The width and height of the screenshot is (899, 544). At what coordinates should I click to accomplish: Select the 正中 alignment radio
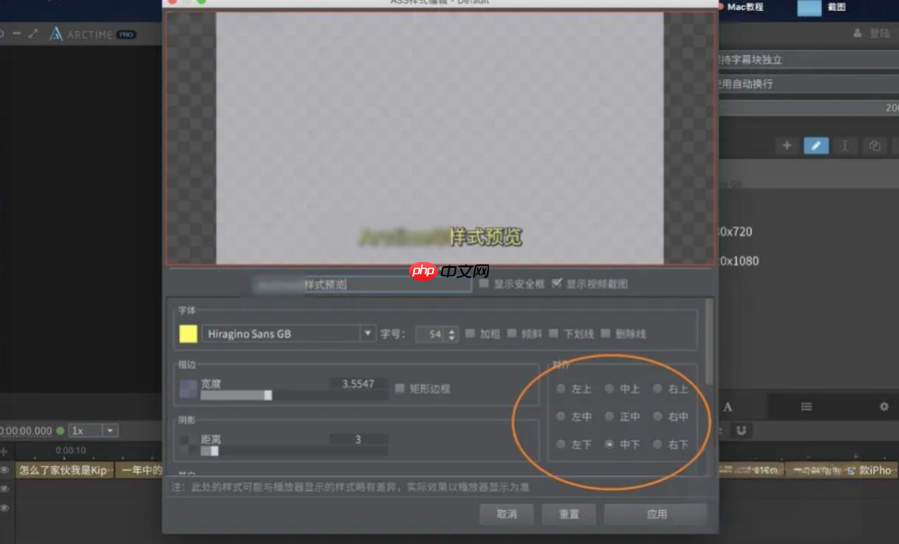point(609,416)
